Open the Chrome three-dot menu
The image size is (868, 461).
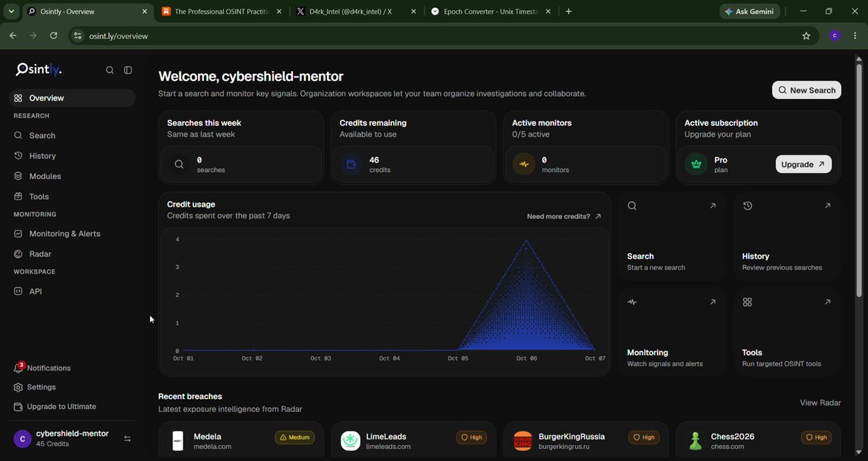pyautogui.click(x=856, y=35)
